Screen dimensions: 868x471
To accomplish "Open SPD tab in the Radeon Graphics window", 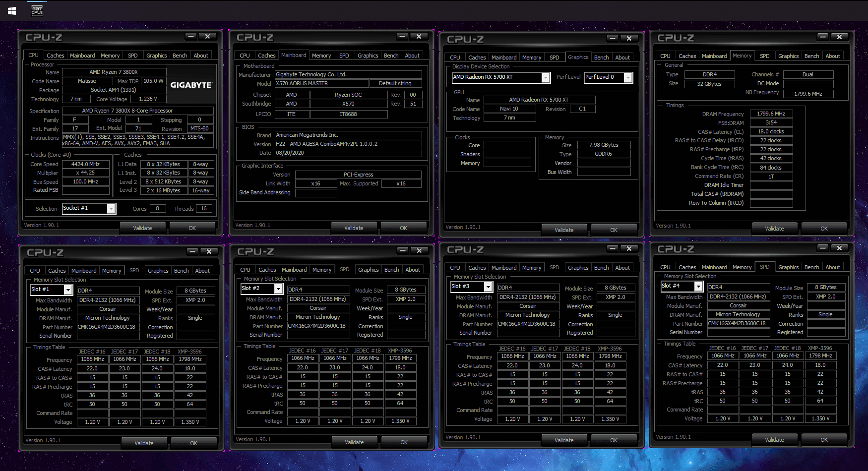I will 555,58.
